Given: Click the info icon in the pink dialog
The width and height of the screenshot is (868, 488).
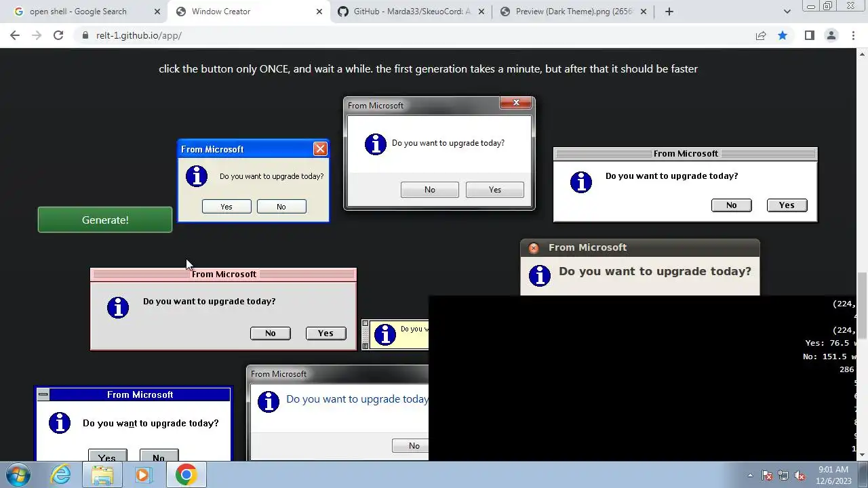Looking at the screenshot, I should point(118,307).
